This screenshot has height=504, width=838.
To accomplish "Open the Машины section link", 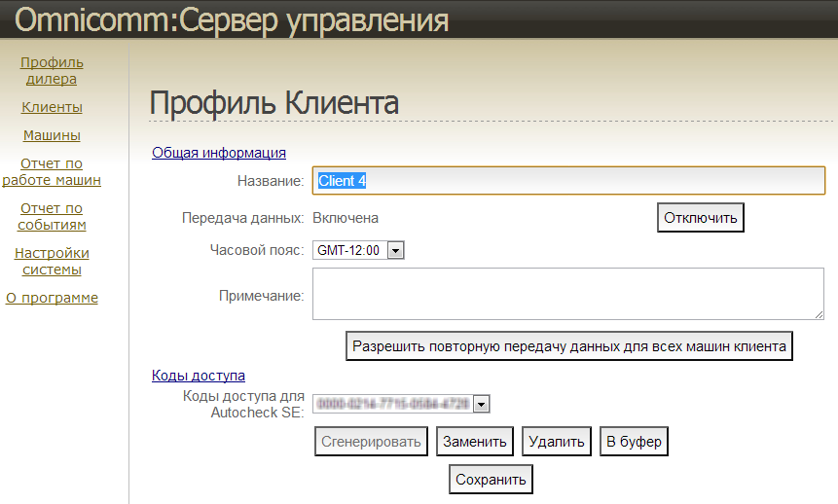I will [x=52, y=135].
